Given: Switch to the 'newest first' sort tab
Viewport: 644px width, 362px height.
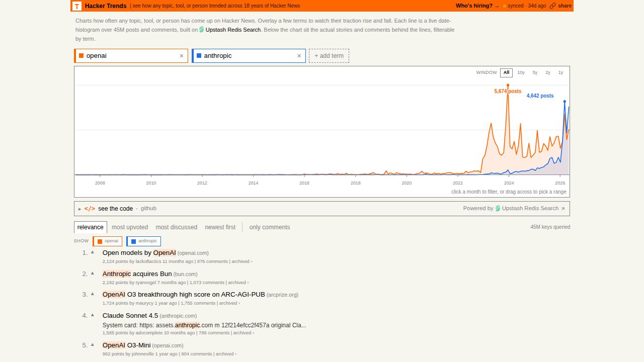Looking at the screenshot, I should (220, 227).
